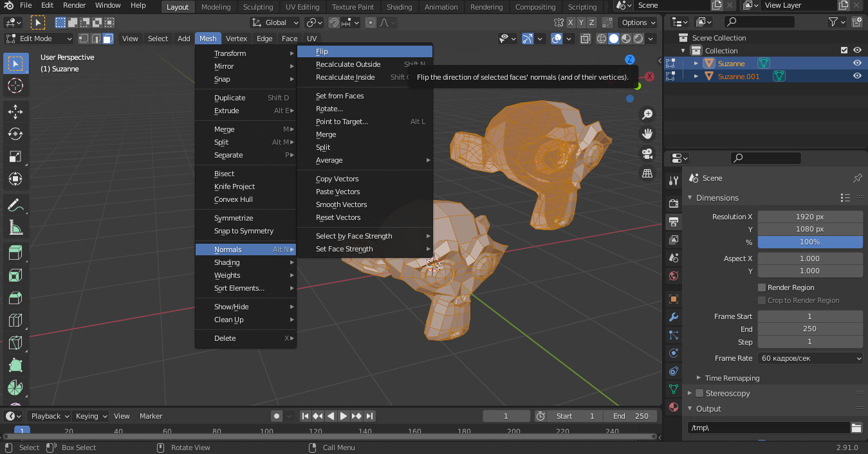Expand the Suzanne item in the Outliner
The height and width of the screenshot is (454, 868).
coord(697,62)
